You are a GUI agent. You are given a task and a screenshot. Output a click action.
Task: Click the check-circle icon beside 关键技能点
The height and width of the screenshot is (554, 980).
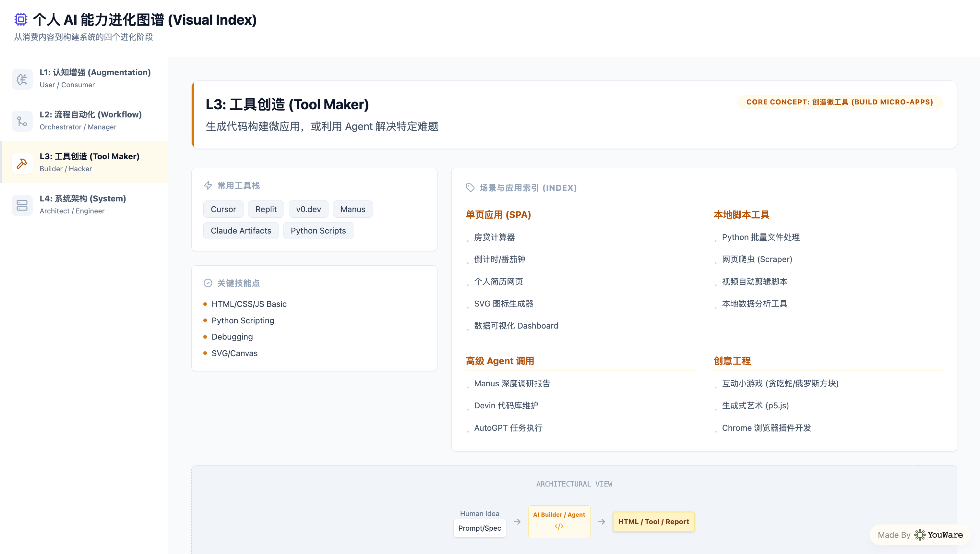(208, 283)
